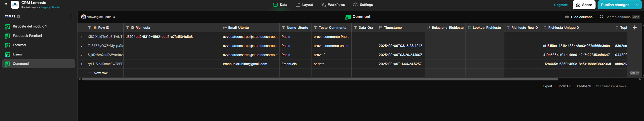The height and width of the screenshot is (121, 644).
Task: Select cell 'd5704bd2-5319-4562-bbd7-c7fc1504c5c8'
Action: coord(172,37)
